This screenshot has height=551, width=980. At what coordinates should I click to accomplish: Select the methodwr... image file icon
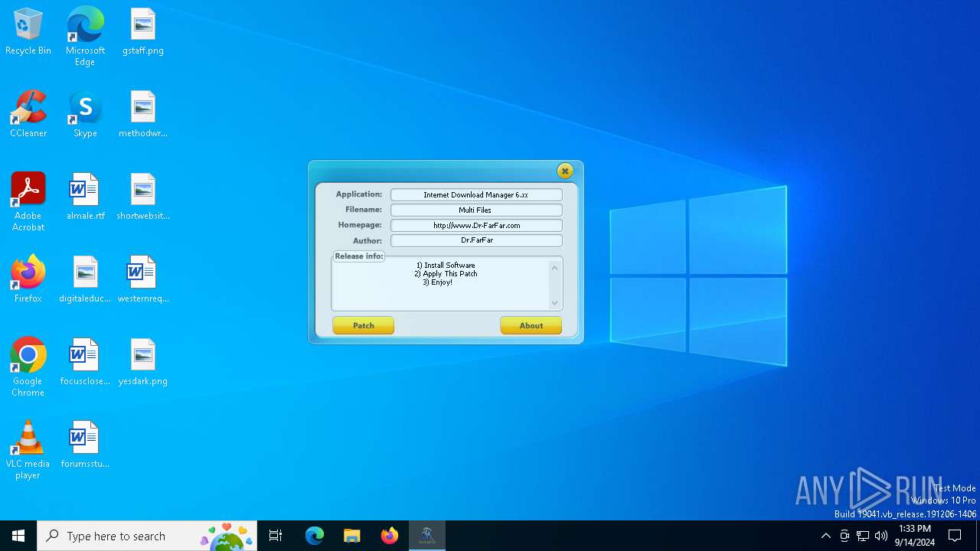(x=143, y=115)
